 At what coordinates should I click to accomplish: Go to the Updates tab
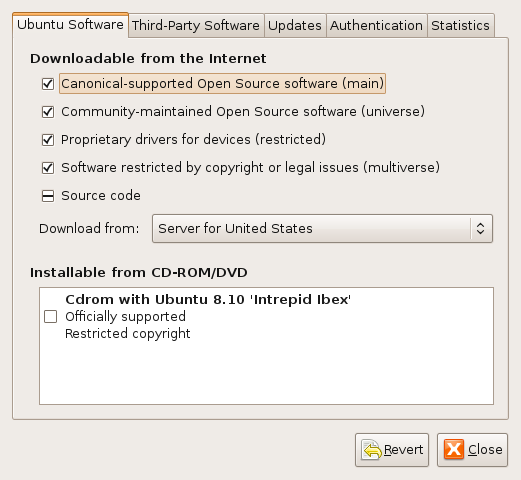click(x=295, y=26)
